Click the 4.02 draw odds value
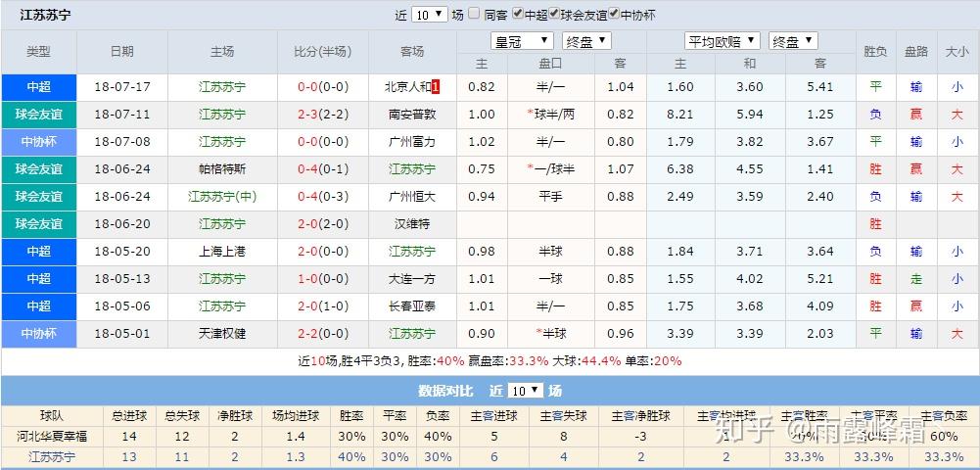Viewport: 980px width, 470px height. 750,279
